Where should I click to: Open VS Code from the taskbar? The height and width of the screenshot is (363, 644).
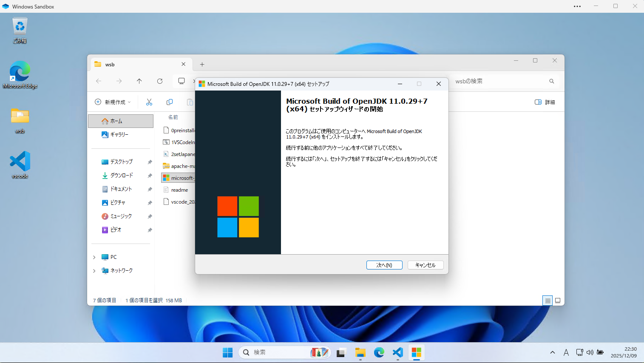pos(398,352)
